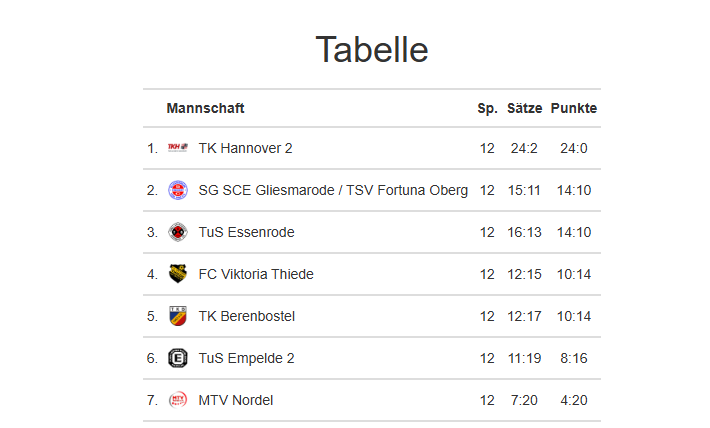This screenshot has height=428, width=710.
Task: Click the Punkte column header
Action: [x=573, y=108]
